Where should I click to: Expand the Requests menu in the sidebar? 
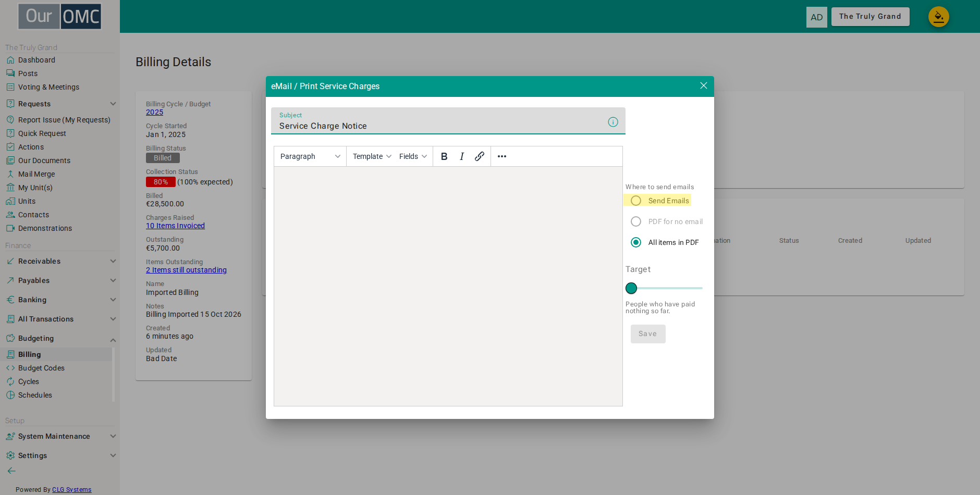coord(60,104)
